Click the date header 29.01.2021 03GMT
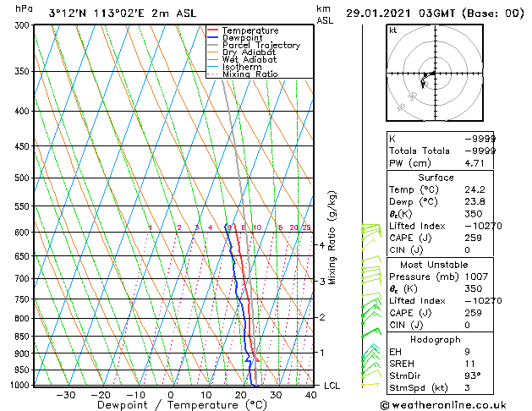 pyautogui.click(x=400, y=14)
